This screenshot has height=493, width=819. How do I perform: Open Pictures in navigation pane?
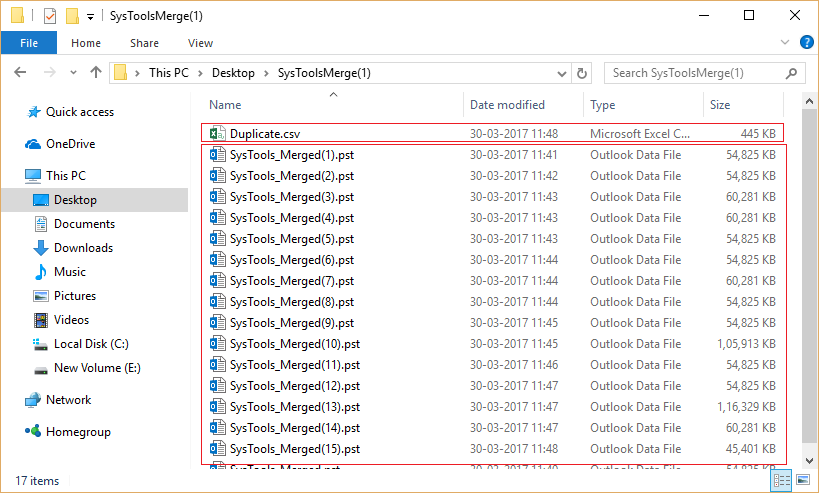click(75, 296)
